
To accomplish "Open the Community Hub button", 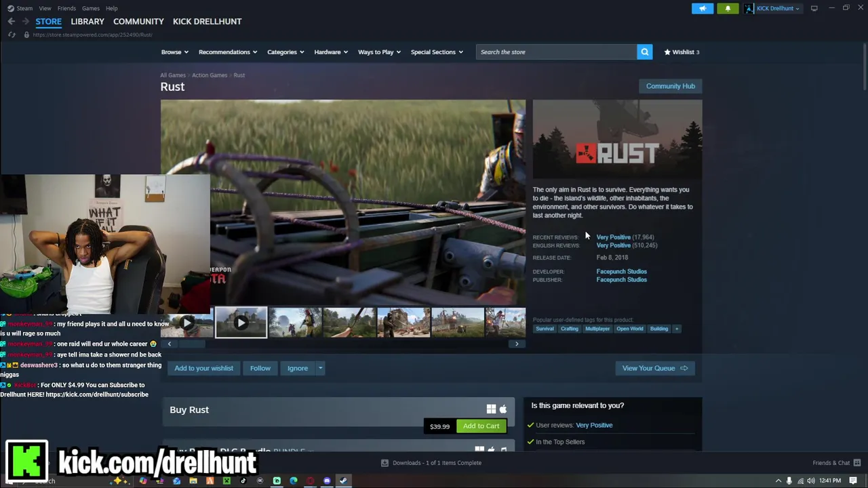I will [670, 86].
